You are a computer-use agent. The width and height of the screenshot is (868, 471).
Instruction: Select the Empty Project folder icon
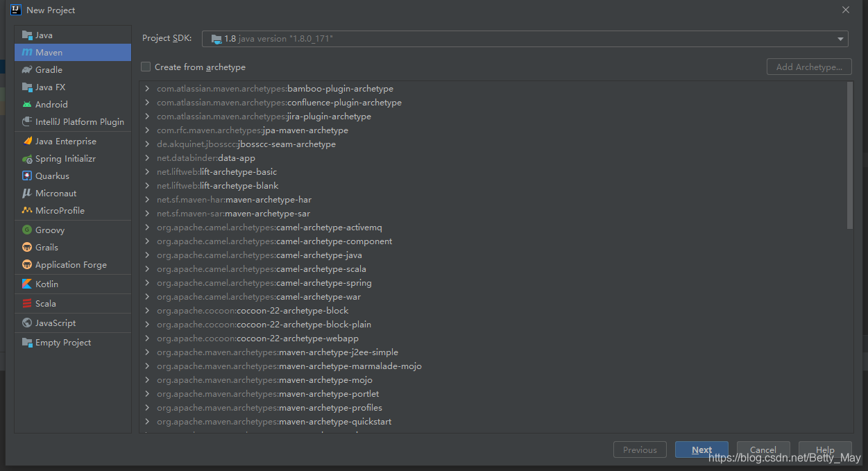[x=27, y=343]
